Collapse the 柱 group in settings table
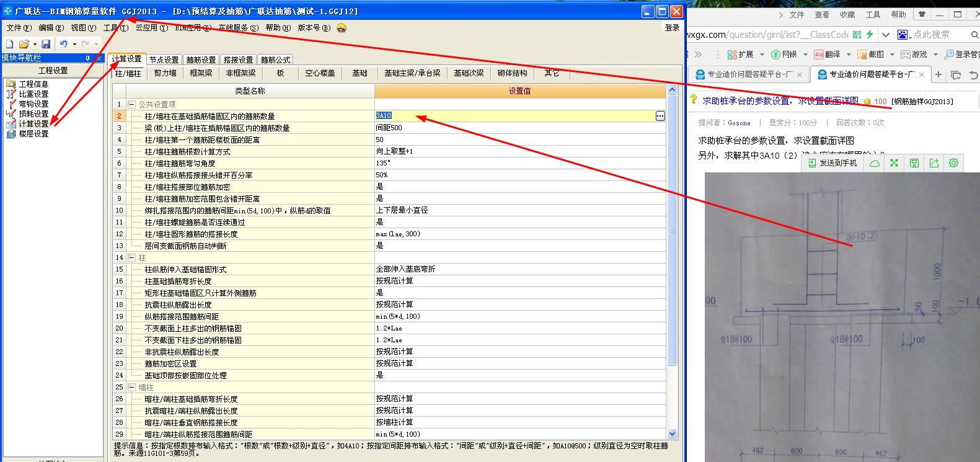Image resolution: width=980 pixels, height=462 pixels. [x=131, y=257]
